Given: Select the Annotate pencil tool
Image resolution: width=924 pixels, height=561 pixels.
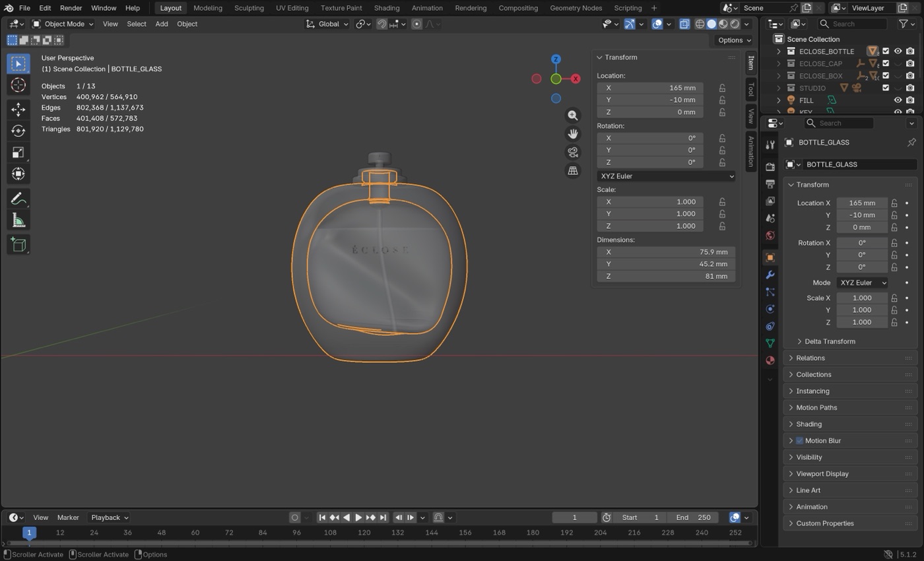Looking at the screenshot, I should point(18,199).
